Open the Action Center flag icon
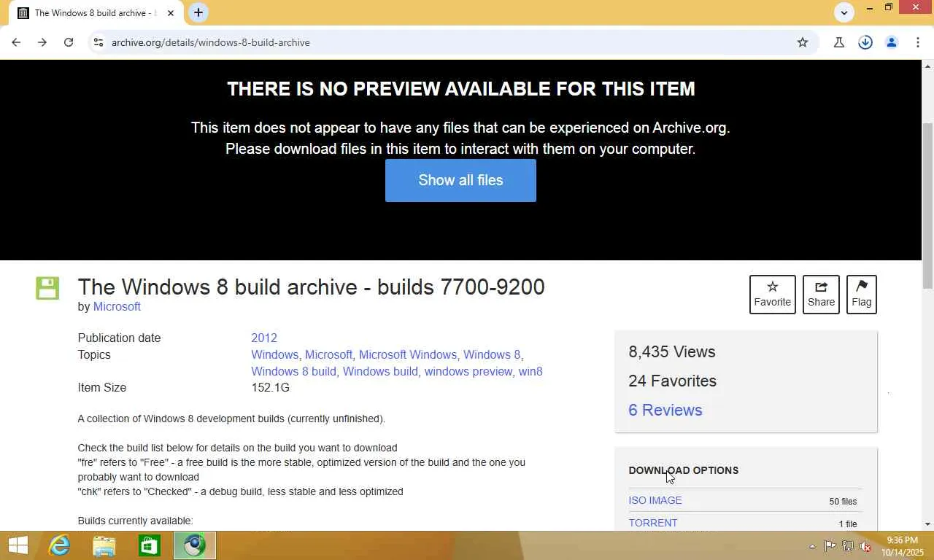 830,546
